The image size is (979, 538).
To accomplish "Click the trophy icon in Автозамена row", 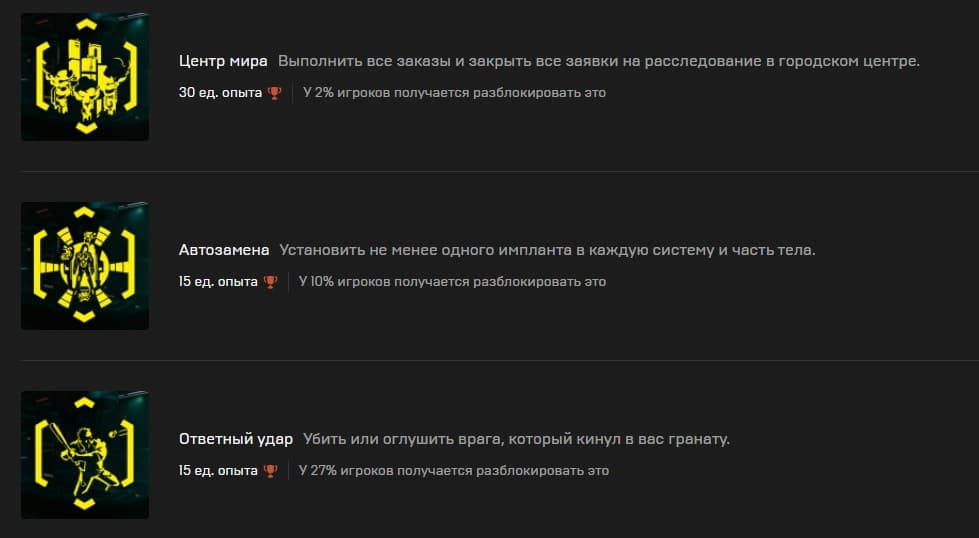I will (270, 282).
